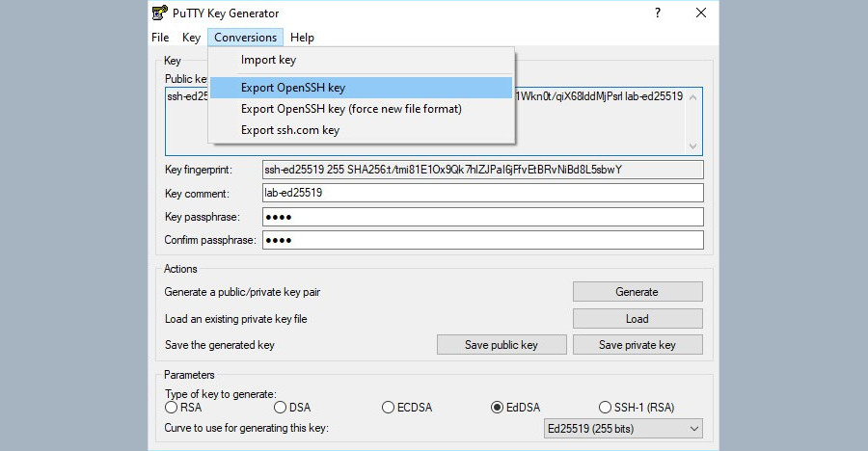Viewport: 868px width, 451px height.
Task: Open the Help menu
Action: (x=302, y=37)
